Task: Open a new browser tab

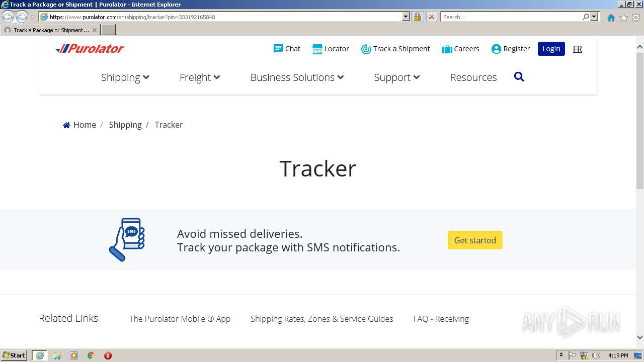Action: coord(108,30)
